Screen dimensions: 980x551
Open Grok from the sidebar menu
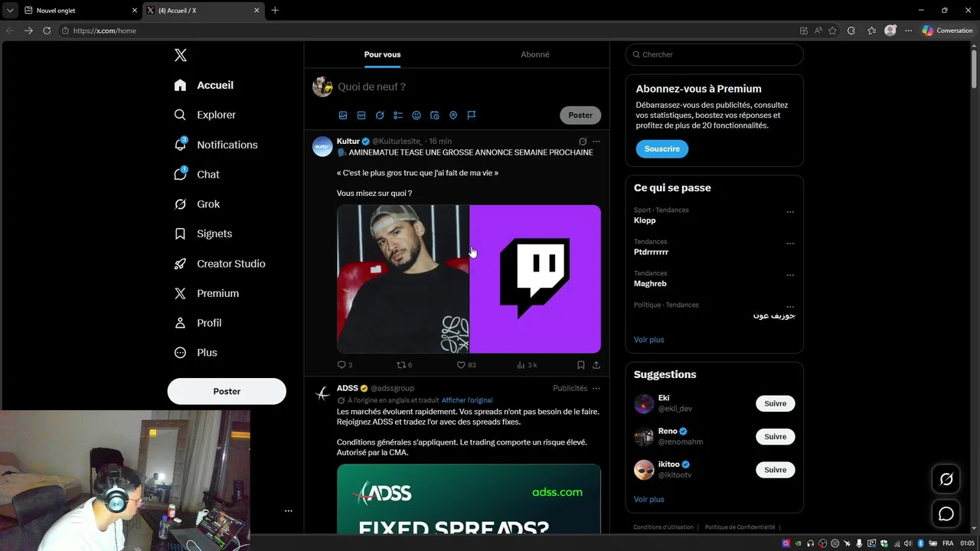click(x=197, y=204)
